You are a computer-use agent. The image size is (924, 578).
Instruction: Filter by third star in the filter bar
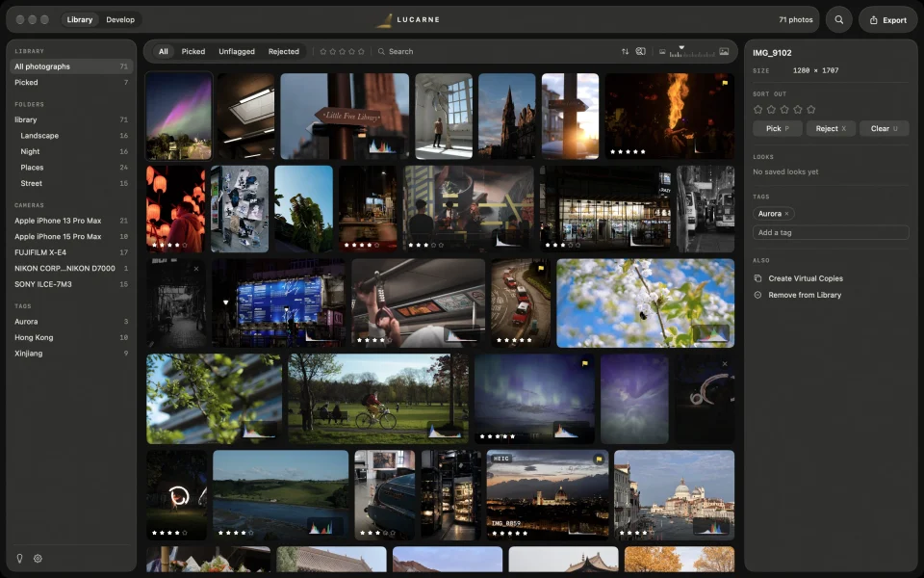[x=343, y=51]
